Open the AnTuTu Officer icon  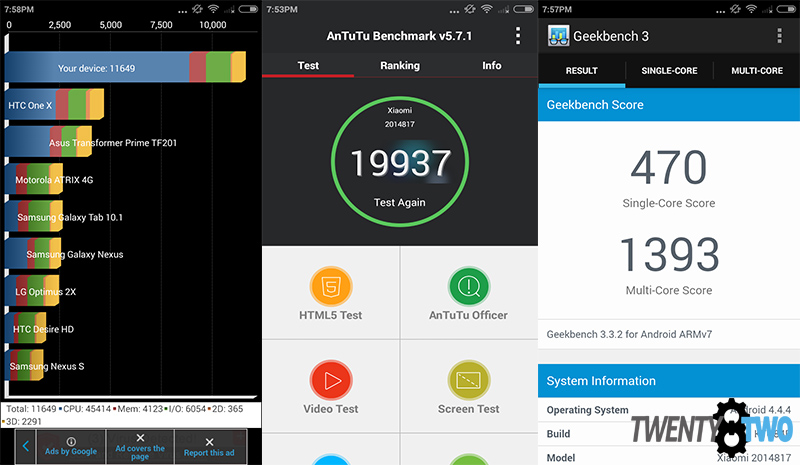point(468,286)
